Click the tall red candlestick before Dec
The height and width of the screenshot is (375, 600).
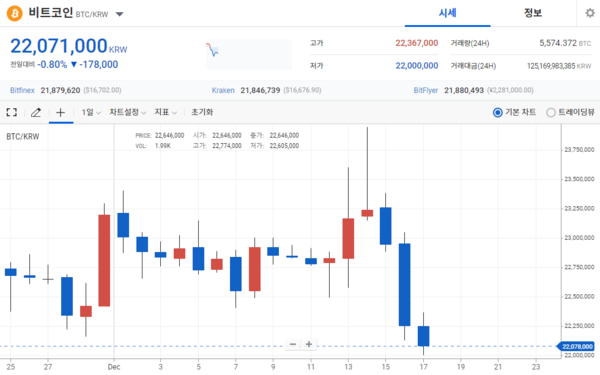pyautogui.click(x=104, y=260)
